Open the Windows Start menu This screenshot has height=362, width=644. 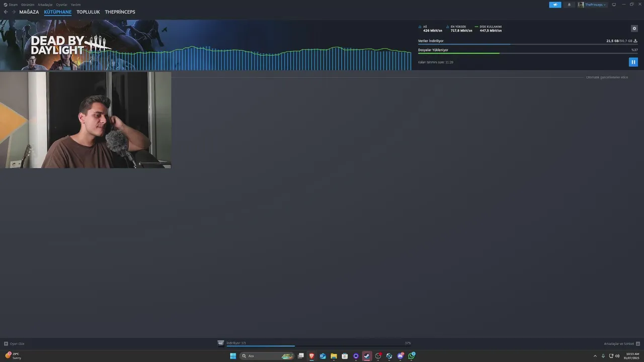pos(233,356)
